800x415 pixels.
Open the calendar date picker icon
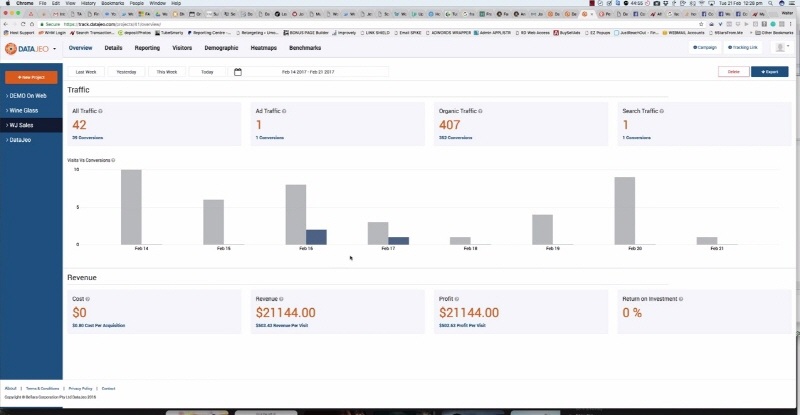pos(238,72)
